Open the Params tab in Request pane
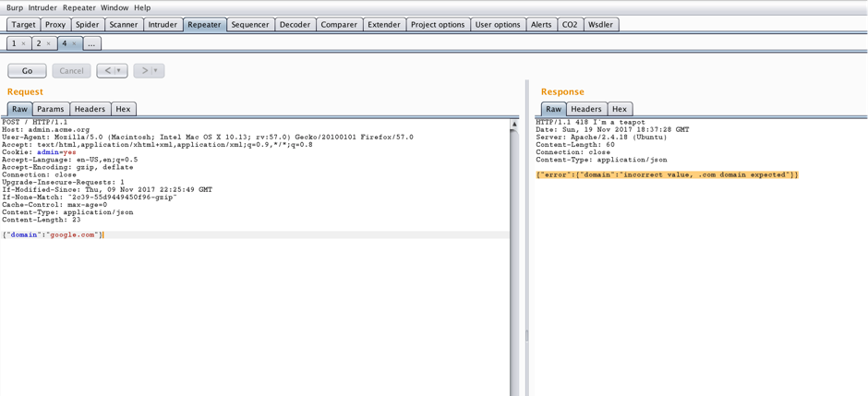The width and height of the screenshot is (868, 396). click(51, 109)
